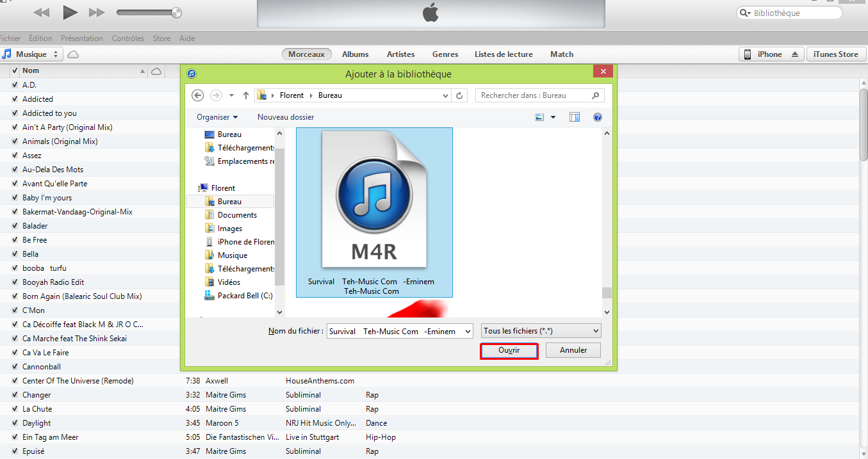Click the view mode icon

[539, 117]
